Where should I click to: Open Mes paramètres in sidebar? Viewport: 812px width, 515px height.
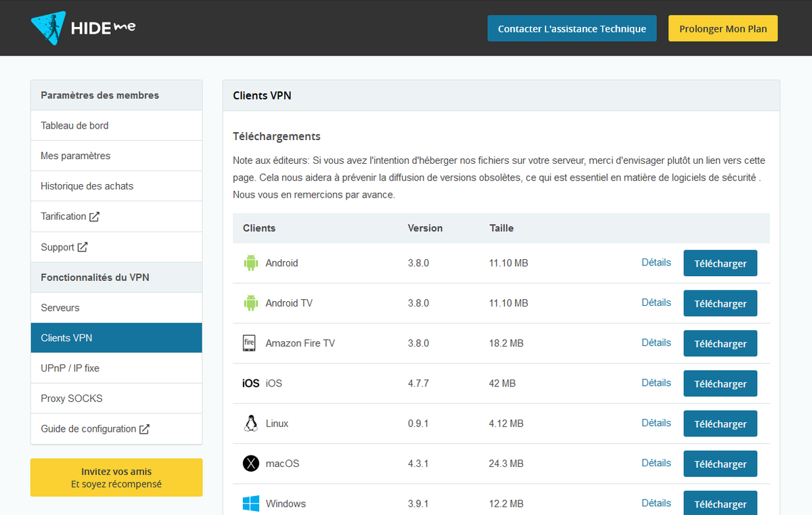116,156
